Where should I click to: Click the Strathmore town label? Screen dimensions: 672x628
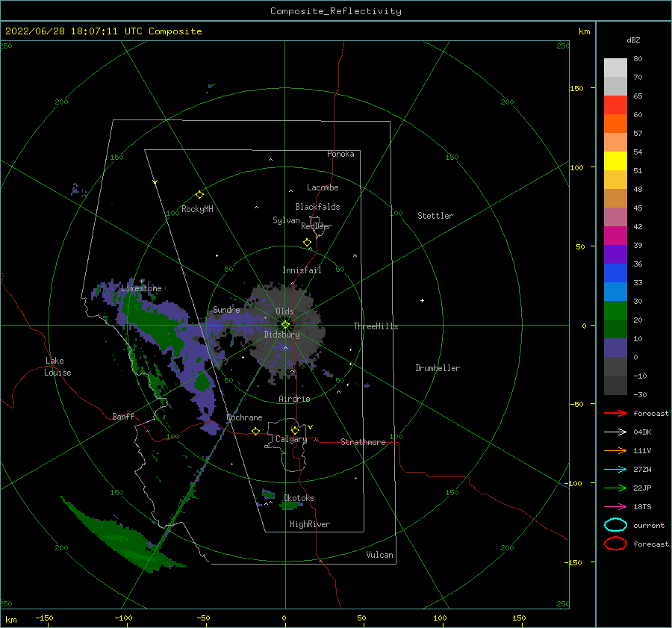point(363,442)
